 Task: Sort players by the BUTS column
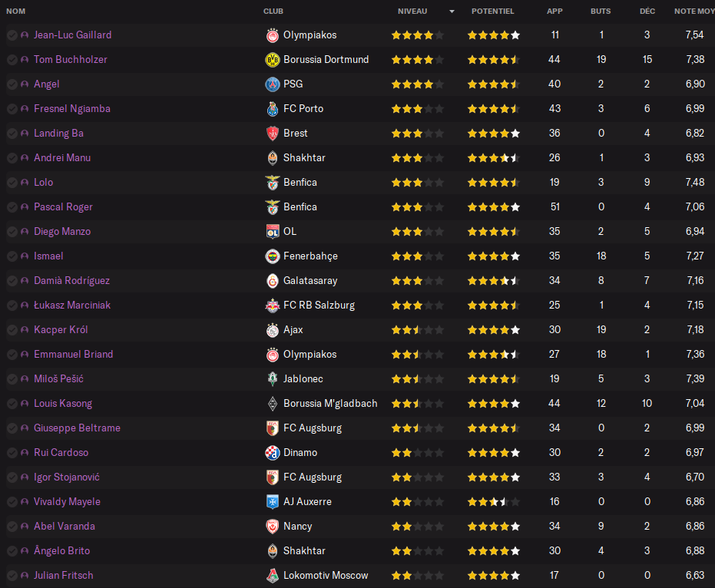tap(601, 12)
